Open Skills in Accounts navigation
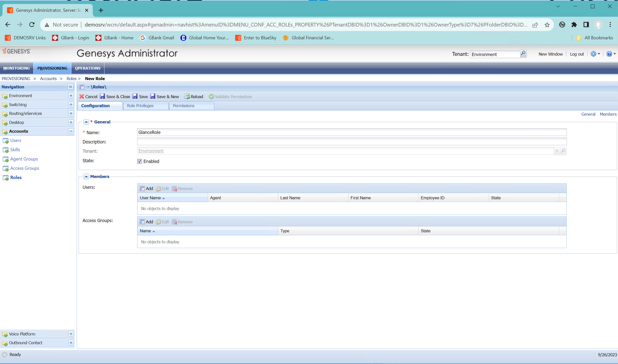 (15, 150)
